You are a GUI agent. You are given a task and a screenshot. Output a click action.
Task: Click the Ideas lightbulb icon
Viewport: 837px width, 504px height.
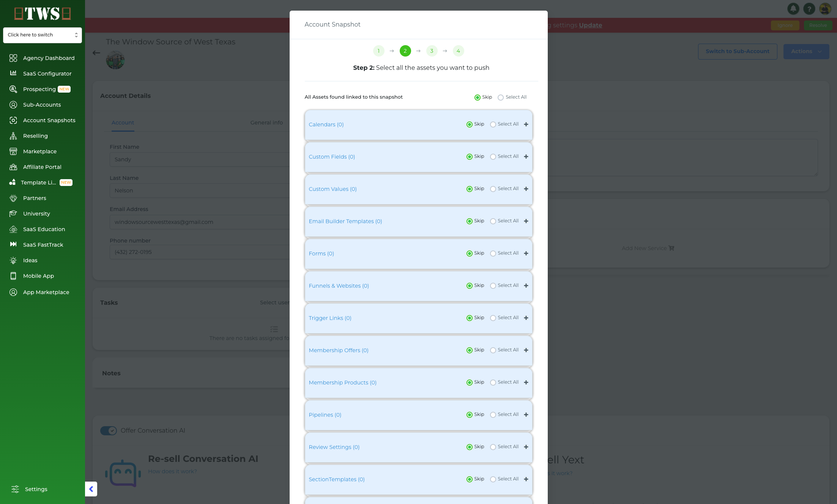13,260
